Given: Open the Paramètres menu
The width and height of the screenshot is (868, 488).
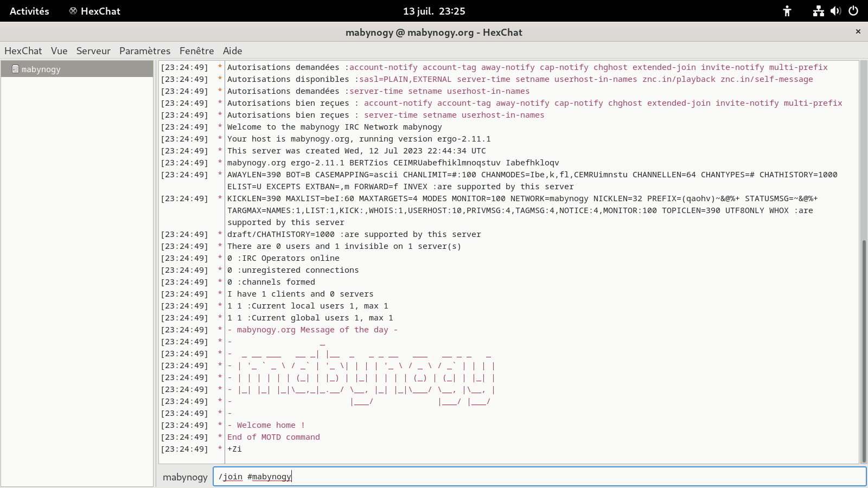Looking at the screenshot, I should 145,51.
